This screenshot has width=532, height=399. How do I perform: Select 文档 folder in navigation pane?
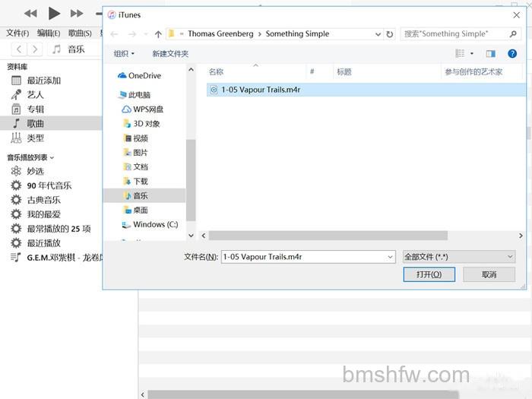pos(135,167)
